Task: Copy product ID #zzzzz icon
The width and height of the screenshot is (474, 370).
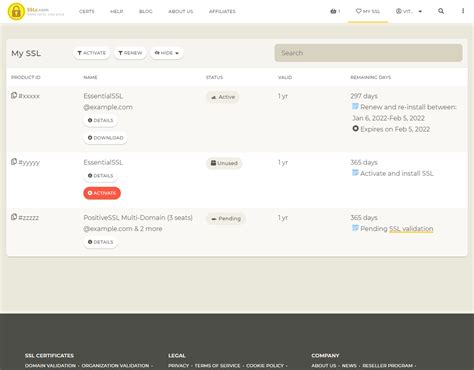Action: point(14,217)
